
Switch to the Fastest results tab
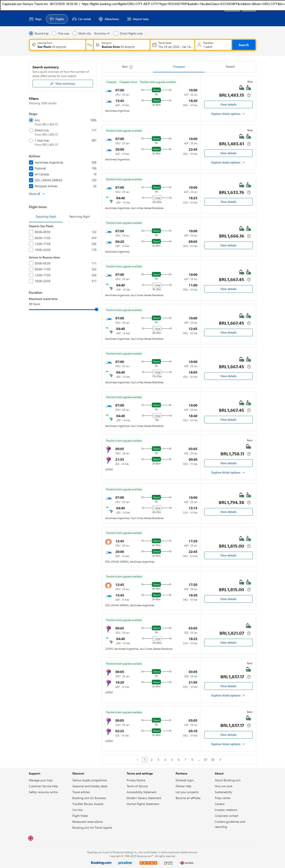(230, 67)
